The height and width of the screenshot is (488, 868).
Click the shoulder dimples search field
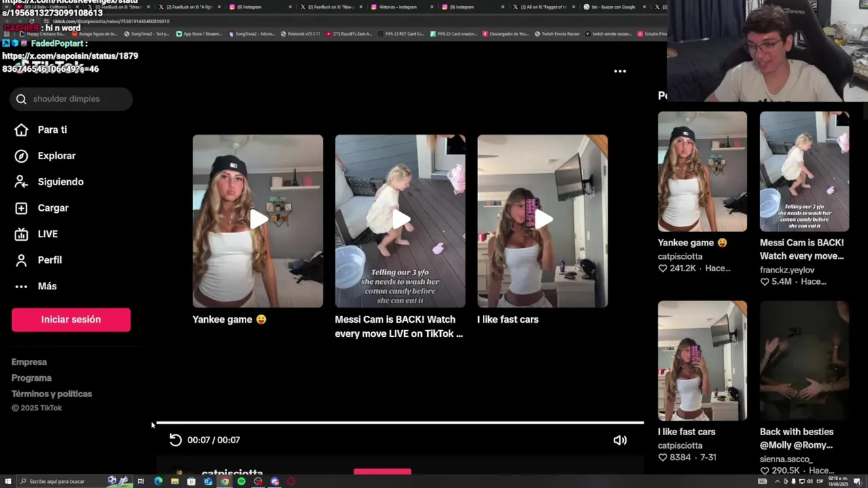pos(71,99)
